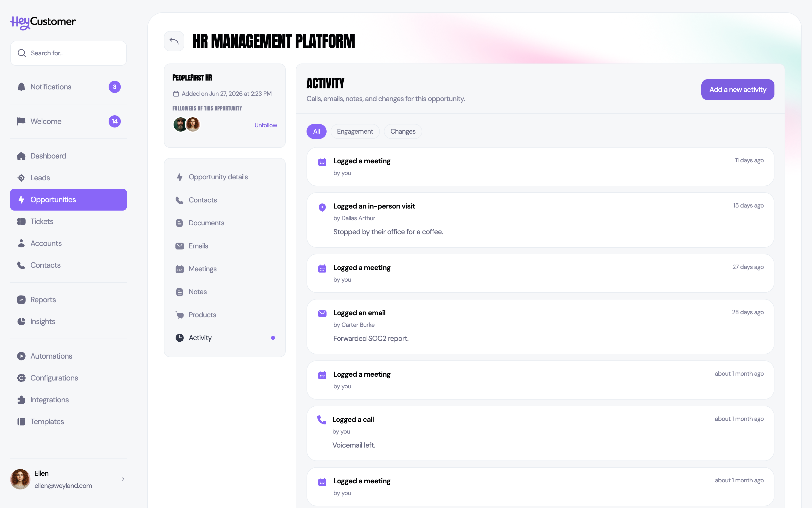
Task: Click the red-haired follower avatar
Action: (193, 125)
